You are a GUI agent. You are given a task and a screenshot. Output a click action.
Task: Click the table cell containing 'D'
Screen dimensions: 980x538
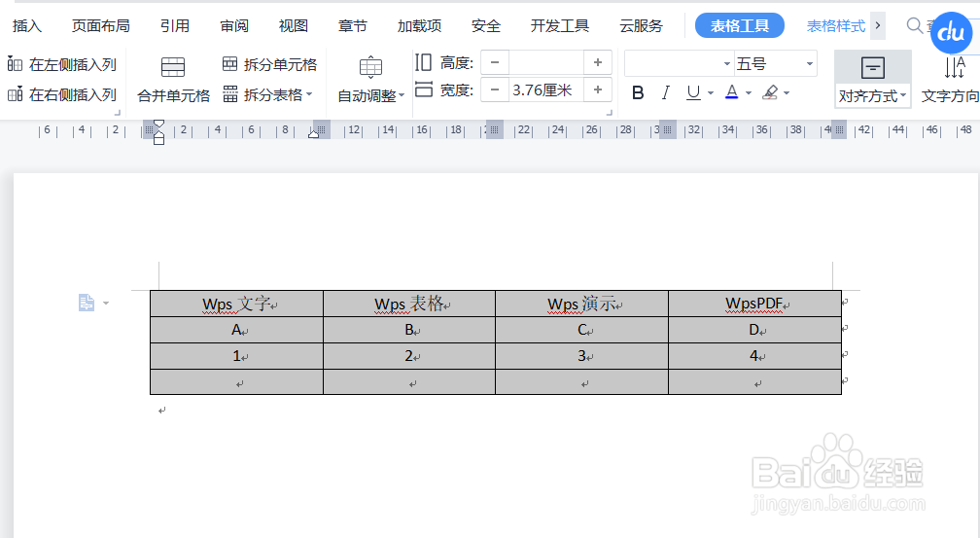(x=755, y=330)
